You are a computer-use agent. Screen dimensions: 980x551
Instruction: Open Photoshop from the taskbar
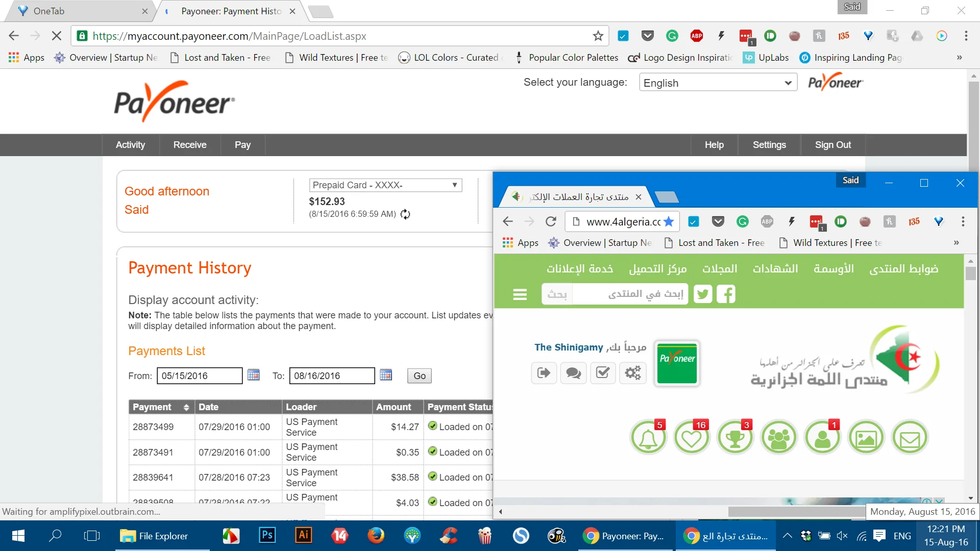tap(267, 535)
